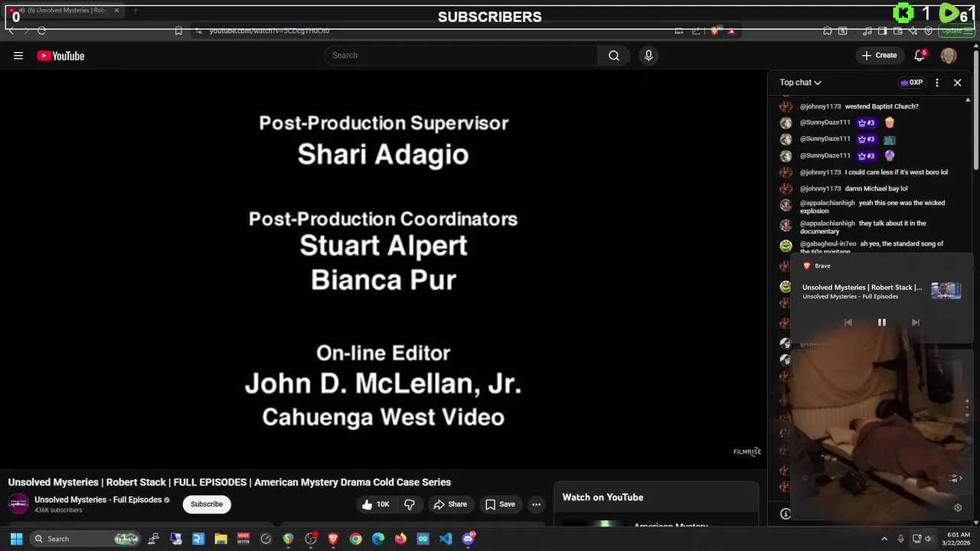Screen dimensions: 980x551
Task: Save video to a playlist
Action: (x=500, y=504)
